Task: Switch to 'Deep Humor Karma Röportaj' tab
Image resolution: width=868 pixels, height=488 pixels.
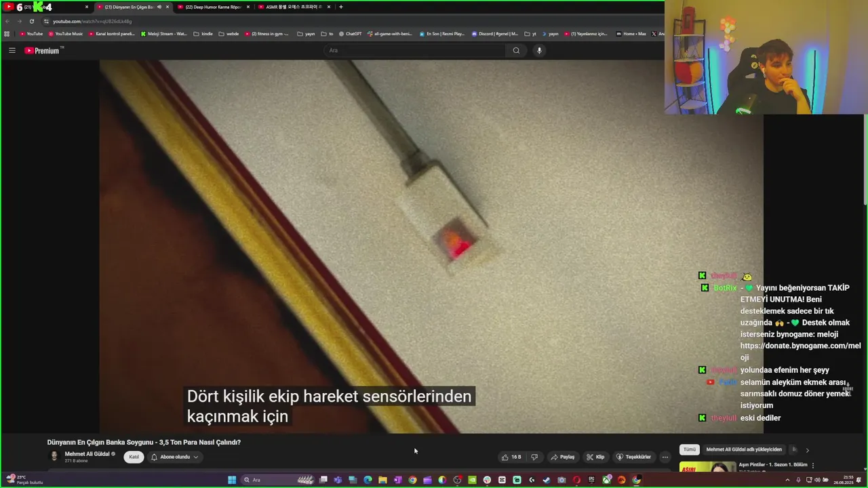Action: [213, 7]
